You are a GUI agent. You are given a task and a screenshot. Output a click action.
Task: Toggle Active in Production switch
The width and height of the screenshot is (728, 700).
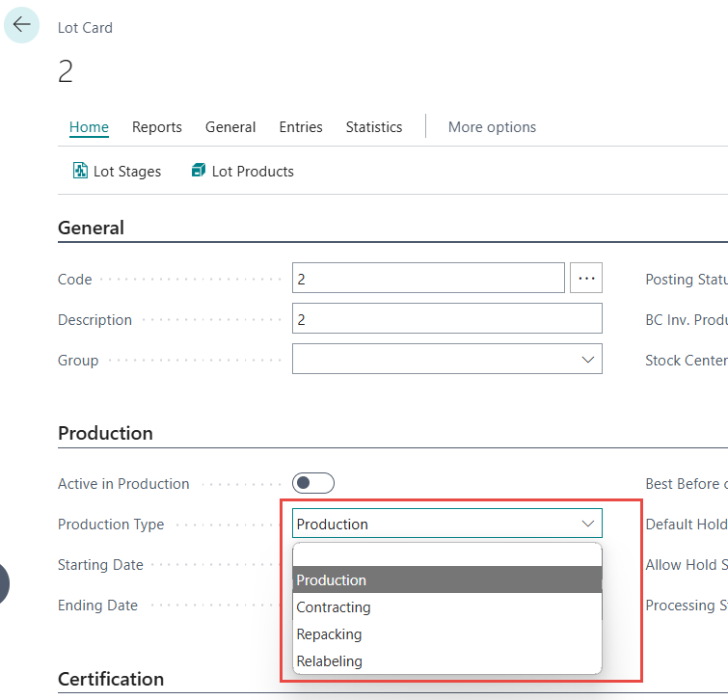tap(313, 483)
